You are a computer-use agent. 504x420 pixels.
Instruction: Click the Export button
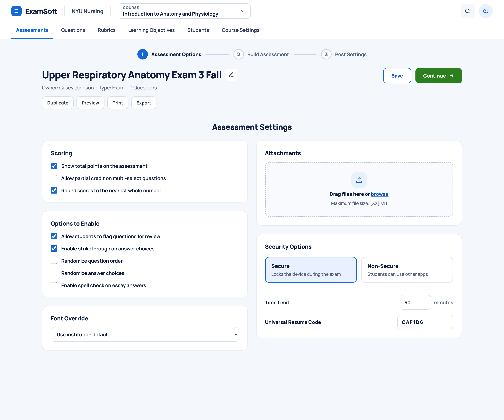[144, 103]
